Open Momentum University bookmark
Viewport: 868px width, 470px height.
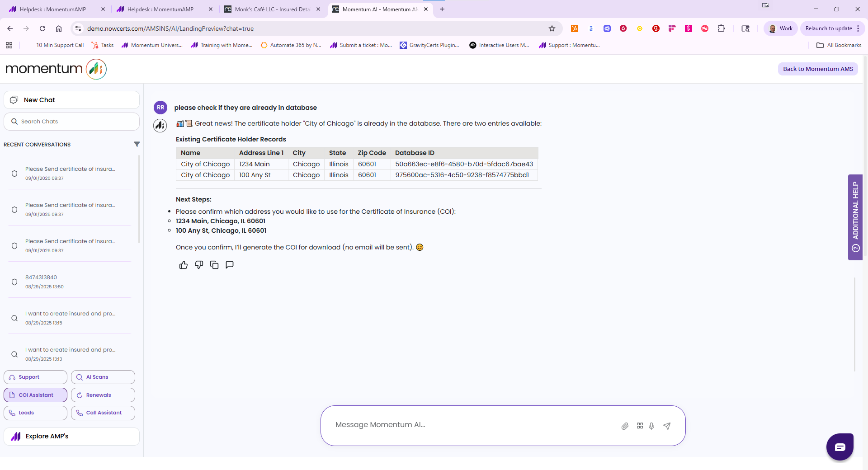pyautogui.click(x=152, y=45)
